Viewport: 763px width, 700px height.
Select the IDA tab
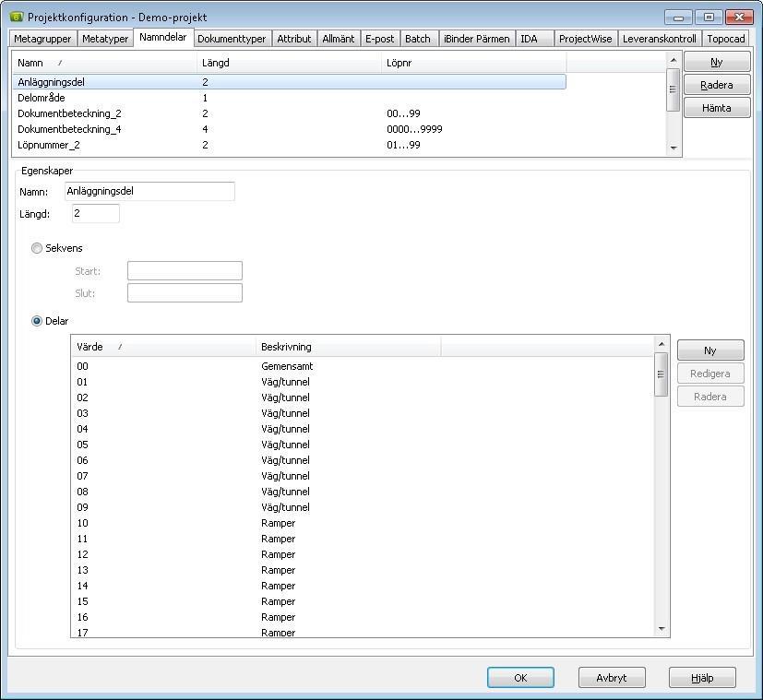click(x=534, y=39)
